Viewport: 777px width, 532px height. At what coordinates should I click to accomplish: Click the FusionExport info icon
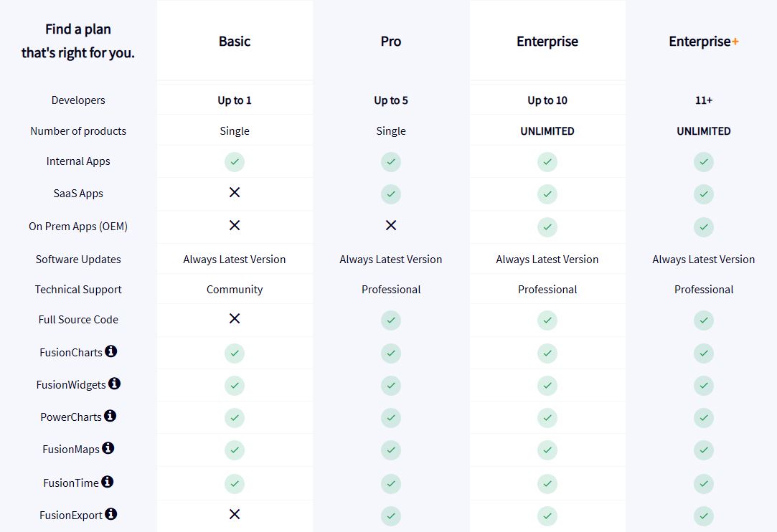pos(111,513)
